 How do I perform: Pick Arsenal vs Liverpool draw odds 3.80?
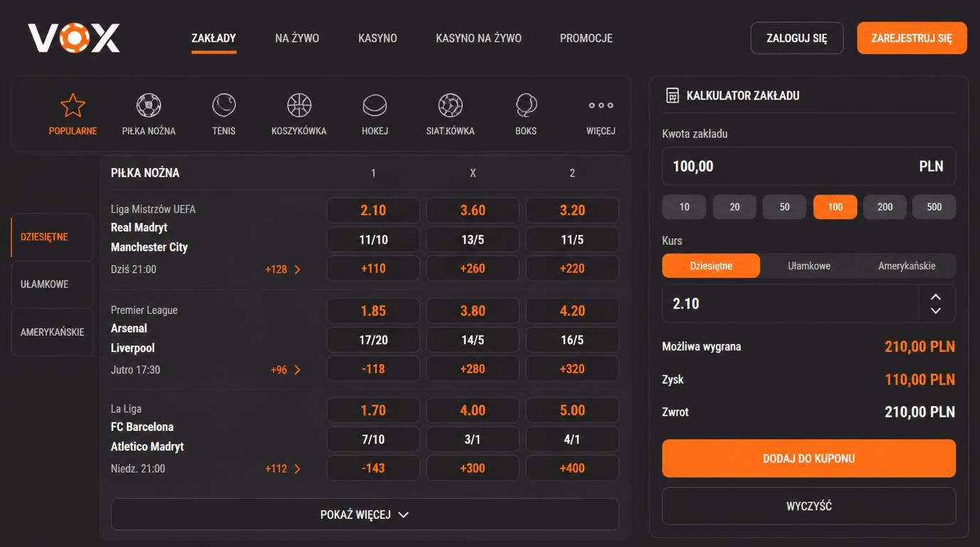coord(473,311)
